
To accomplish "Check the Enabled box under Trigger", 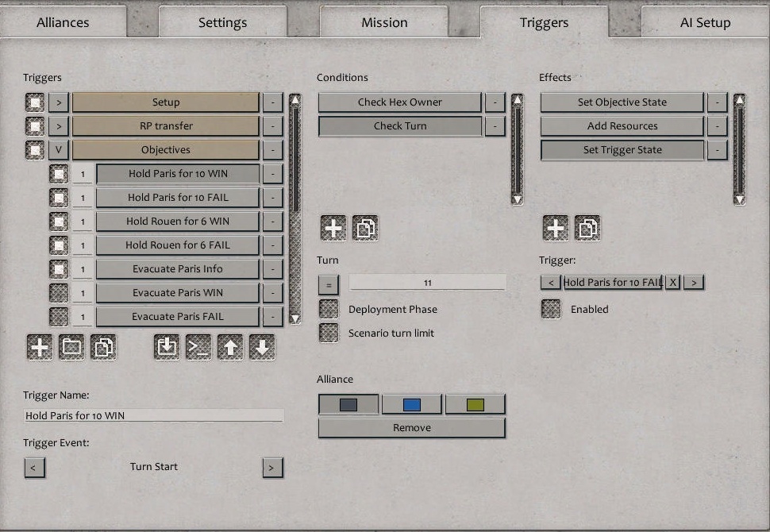I will tap(551, 310).
